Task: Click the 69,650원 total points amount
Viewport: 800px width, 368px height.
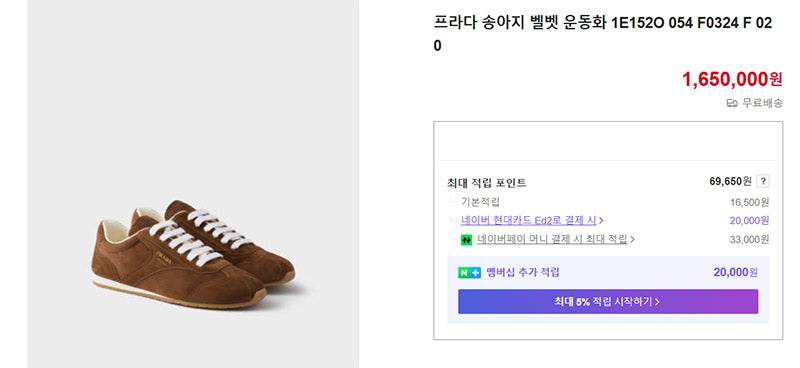Action: click(x=730, y=181)
